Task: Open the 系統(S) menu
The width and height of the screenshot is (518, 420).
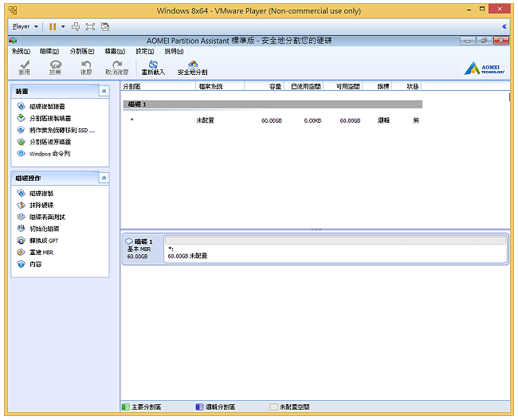Action: (x=21, y=51)
